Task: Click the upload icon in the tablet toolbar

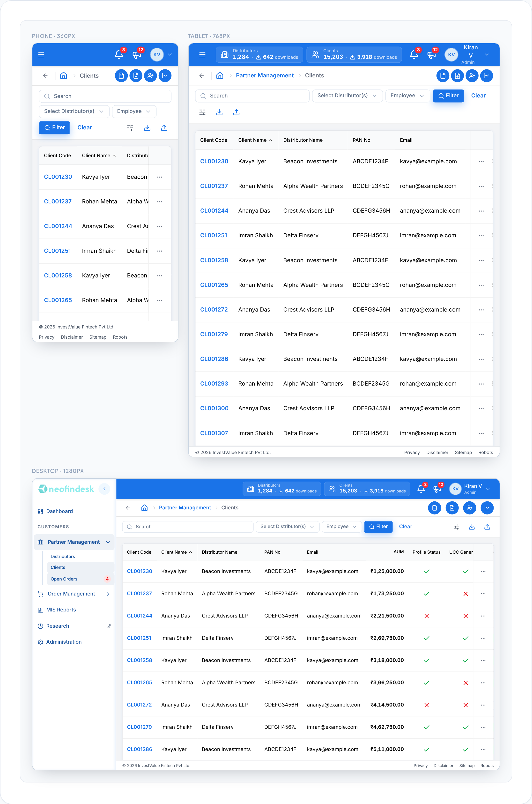Action: coord(236,112)
